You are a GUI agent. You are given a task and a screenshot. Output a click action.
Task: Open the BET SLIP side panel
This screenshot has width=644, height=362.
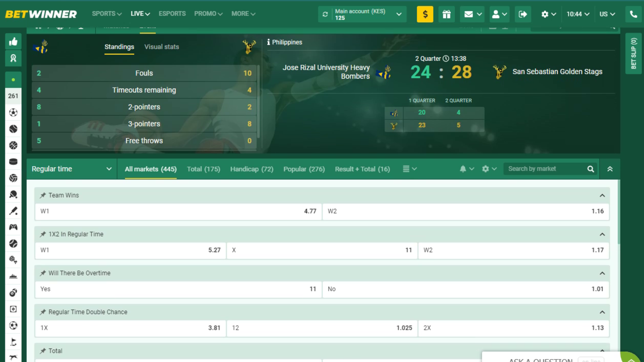click(x=633, y=54)
